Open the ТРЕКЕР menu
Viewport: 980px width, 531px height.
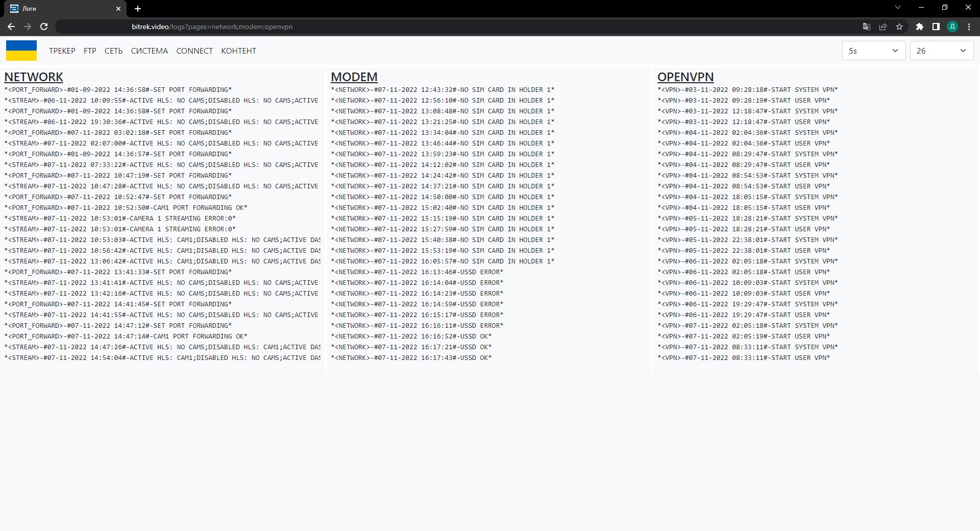click(62, 51)
